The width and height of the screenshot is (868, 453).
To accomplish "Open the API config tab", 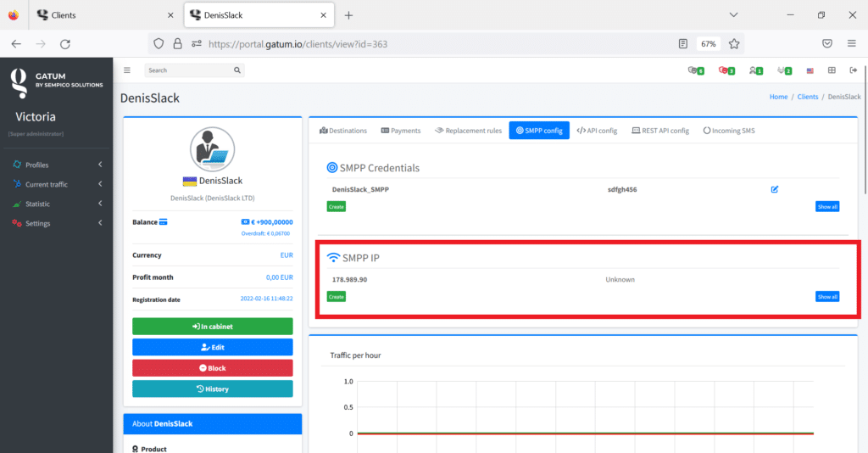I will tap(597, 131).
